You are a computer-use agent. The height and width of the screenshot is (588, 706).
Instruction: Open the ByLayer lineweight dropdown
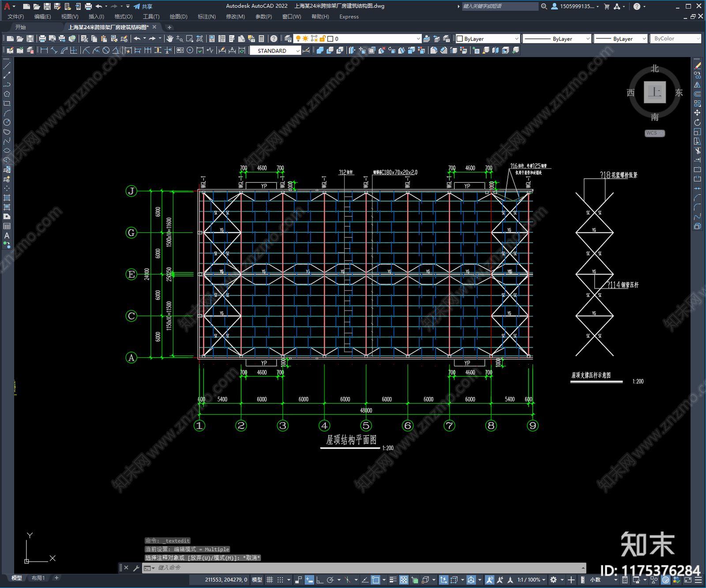[620, 39]
